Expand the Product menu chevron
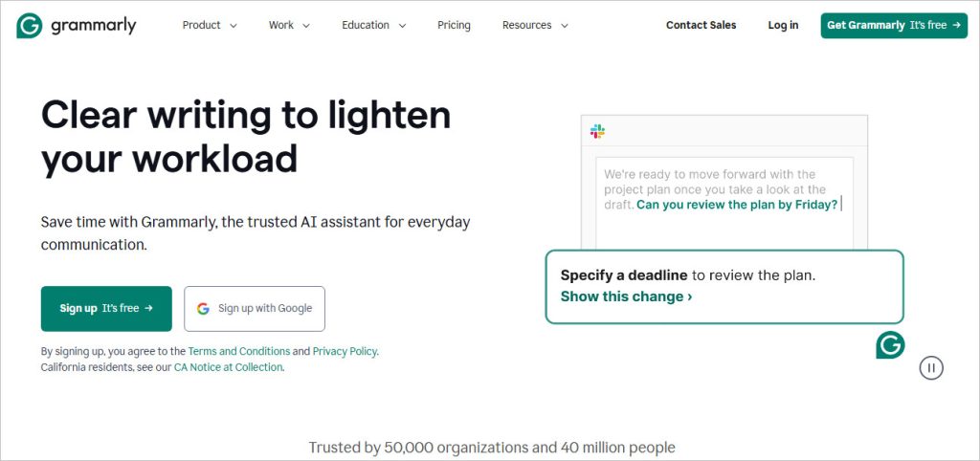This screenshot has height=461, width=980. 234,26
